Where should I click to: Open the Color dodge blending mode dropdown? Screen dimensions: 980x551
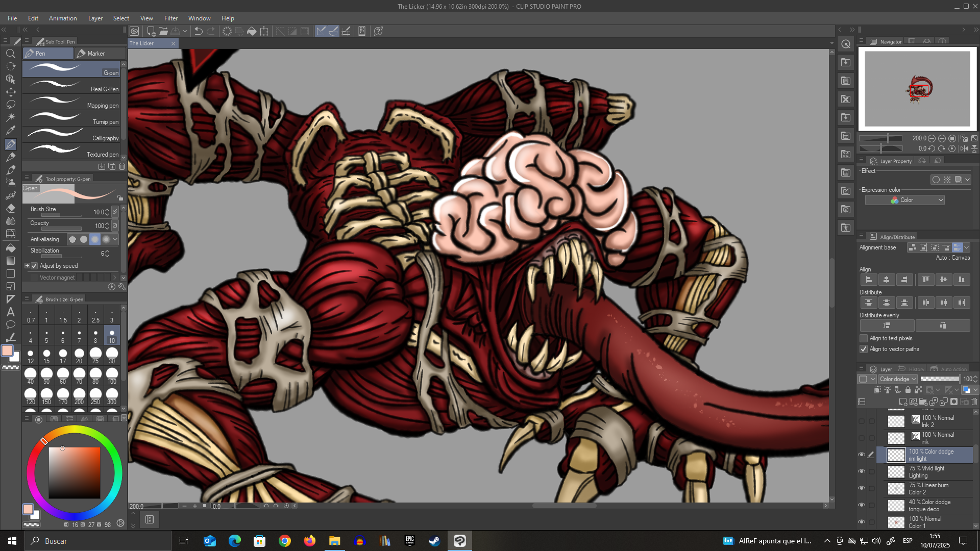pos(898,379)
